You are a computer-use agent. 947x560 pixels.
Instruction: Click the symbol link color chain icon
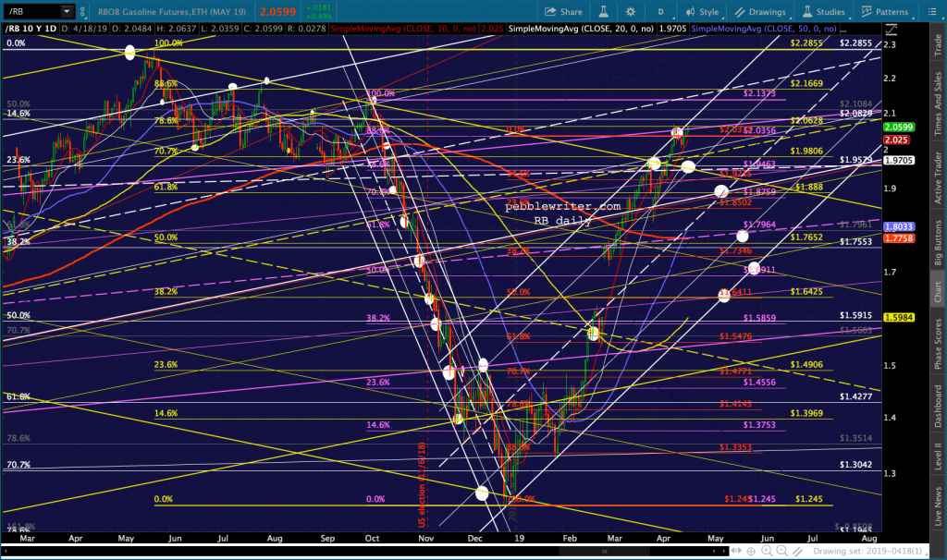(82, 11)
